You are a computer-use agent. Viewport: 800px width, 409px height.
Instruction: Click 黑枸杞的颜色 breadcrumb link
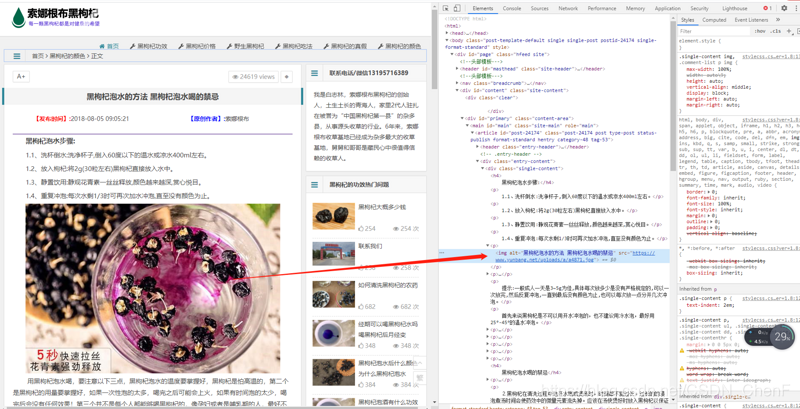[67, 56]
